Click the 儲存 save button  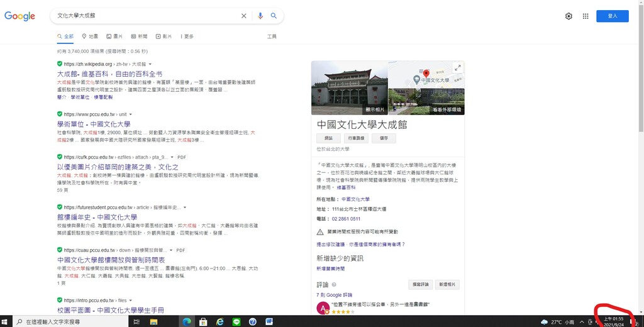(384, 138)
